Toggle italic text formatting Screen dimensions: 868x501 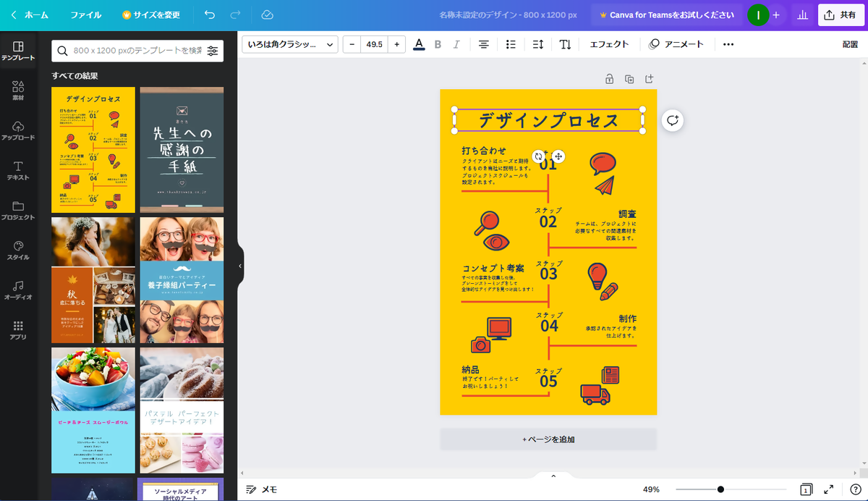[x=456, y=44]
